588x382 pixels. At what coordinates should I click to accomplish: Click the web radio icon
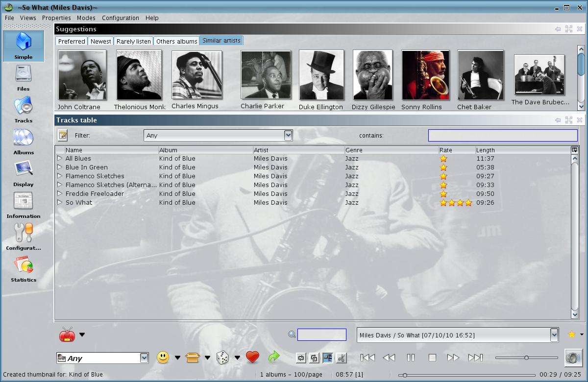67,334
